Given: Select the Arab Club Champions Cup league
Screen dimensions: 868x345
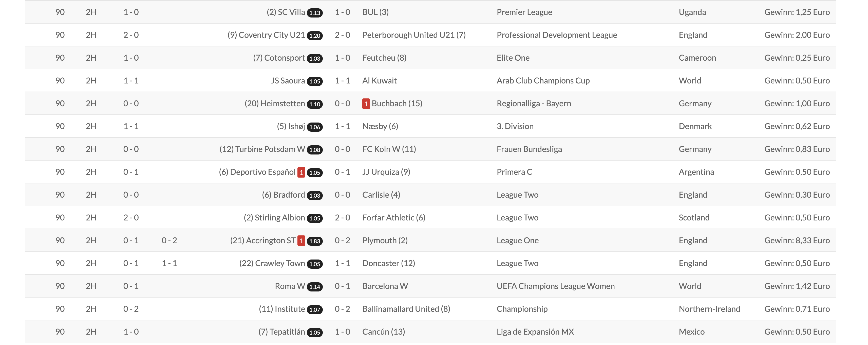Looking at the screenshot, I should (x=543, y=81).
